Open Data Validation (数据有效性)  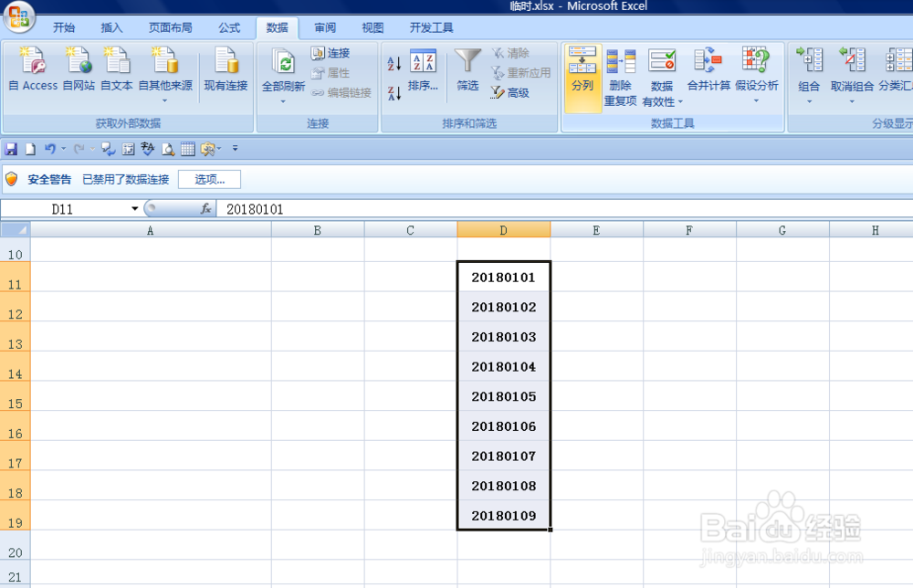[662, 78]
